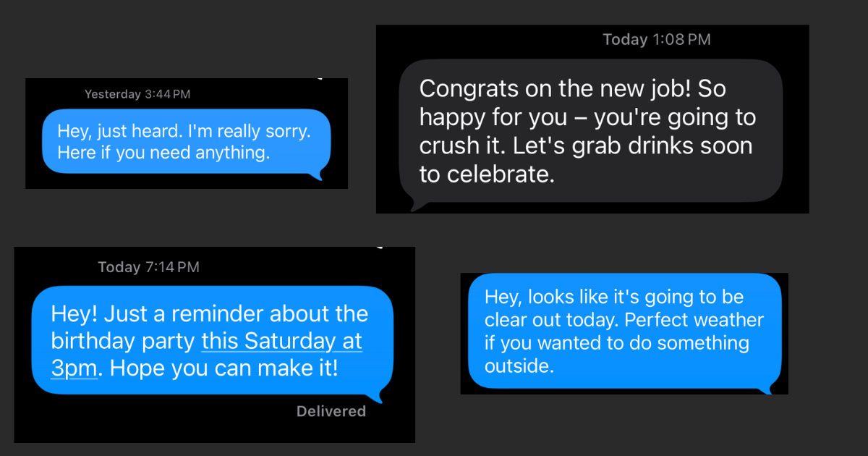
Task: Tap the word "celebrate" in the drinks message
Action: 498,174
